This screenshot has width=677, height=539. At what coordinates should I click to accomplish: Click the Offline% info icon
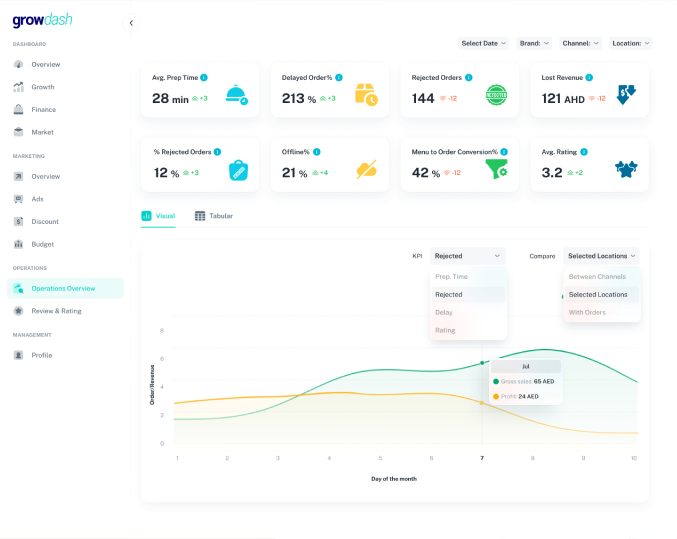coord(317,152)
